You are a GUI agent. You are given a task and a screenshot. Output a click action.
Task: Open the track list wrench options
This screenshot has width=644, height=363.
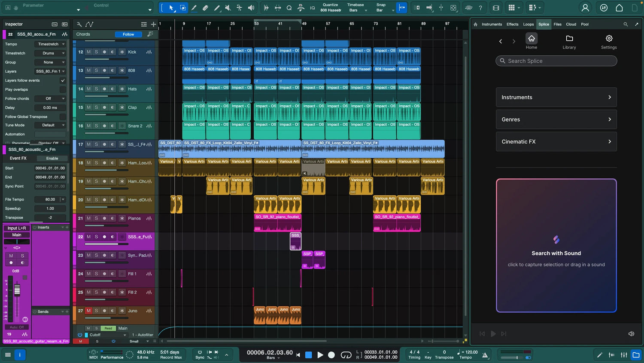[x=79, y=24]
